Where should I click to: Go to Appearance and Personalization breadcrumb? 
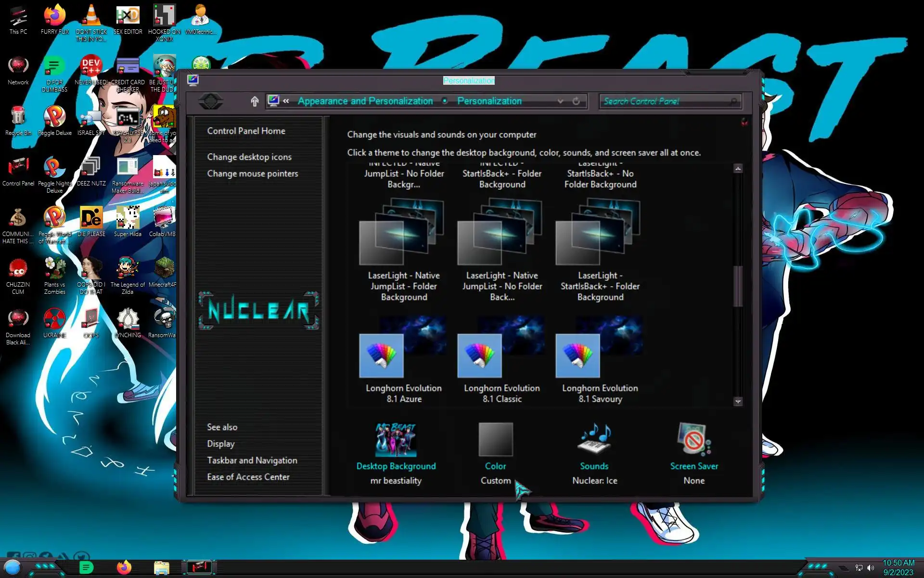[x=365, y=101]
